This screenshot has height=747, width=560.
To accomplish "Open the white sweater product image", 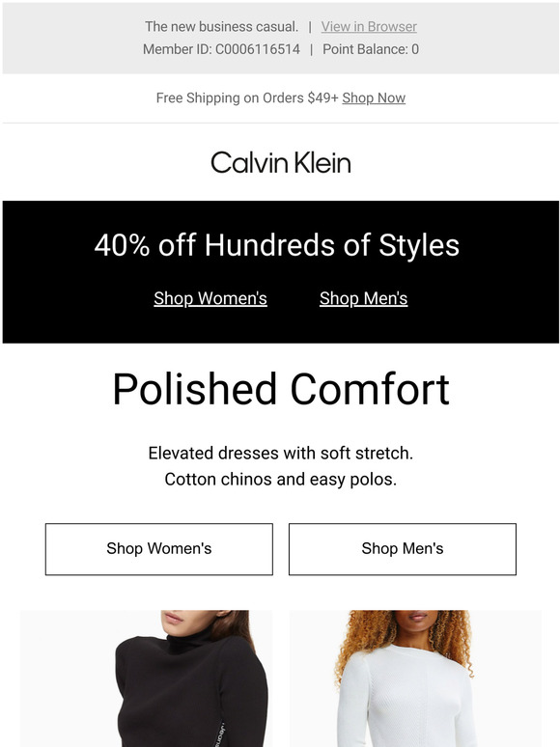I will tap(415, 678).
